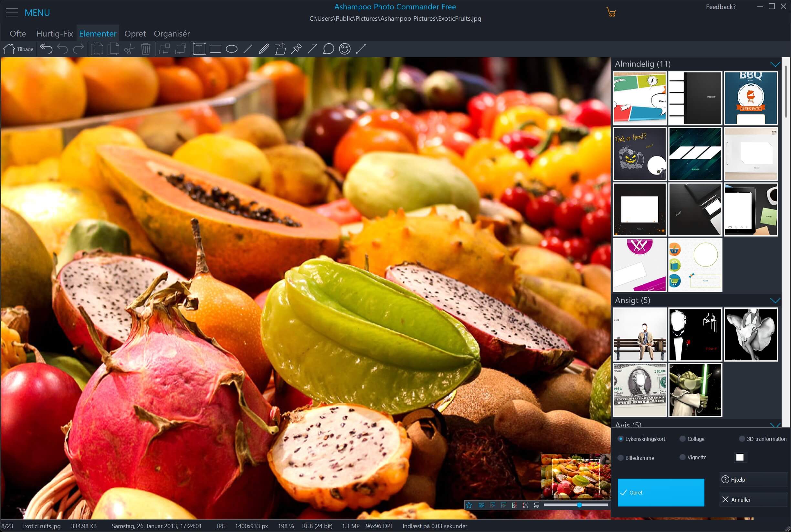Select the text box tool
The width and height of the screenshot is (791, 532).
tap(199, 49)
